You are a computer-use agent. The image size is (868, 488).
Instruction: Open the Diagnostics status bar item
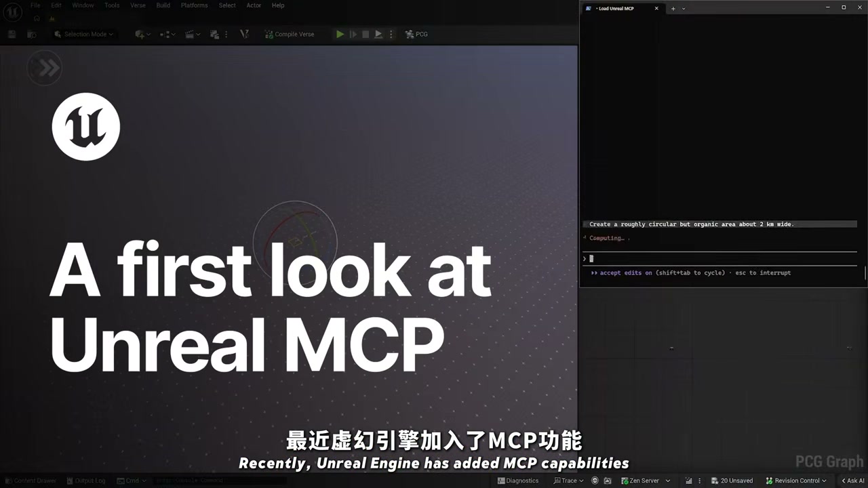pyautogui.click(x=518, y=481)
